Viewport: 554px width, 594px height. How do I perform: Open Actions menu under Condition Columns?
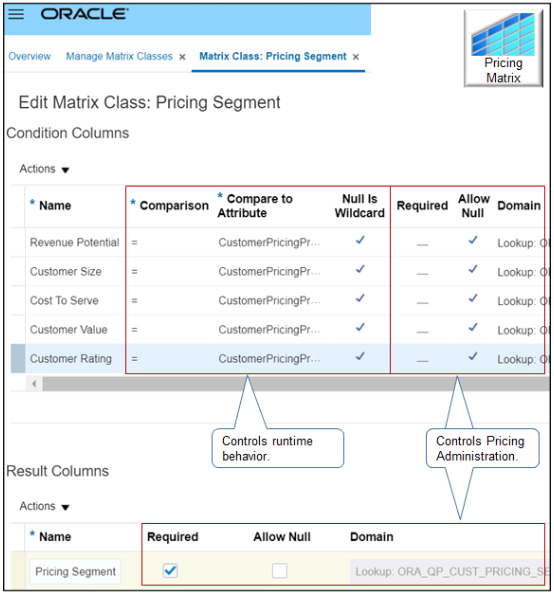coord(44,169)
